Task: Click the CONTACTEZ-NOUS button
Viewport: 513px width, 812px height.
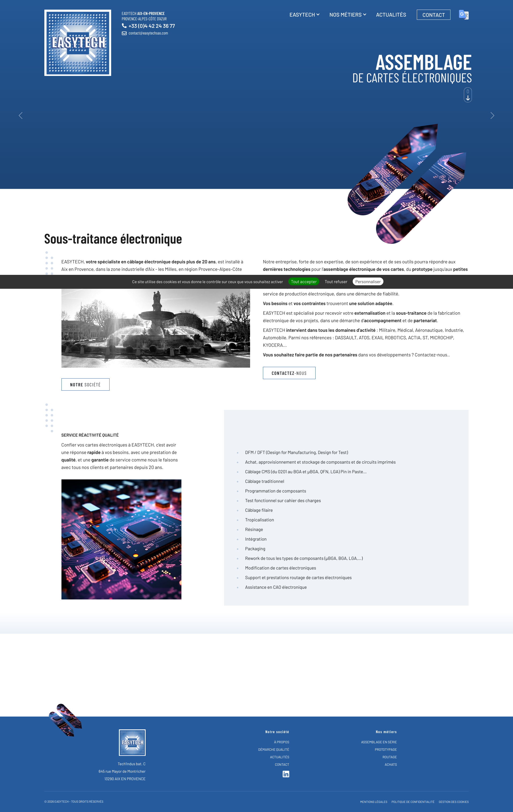Action: (289, 373)
